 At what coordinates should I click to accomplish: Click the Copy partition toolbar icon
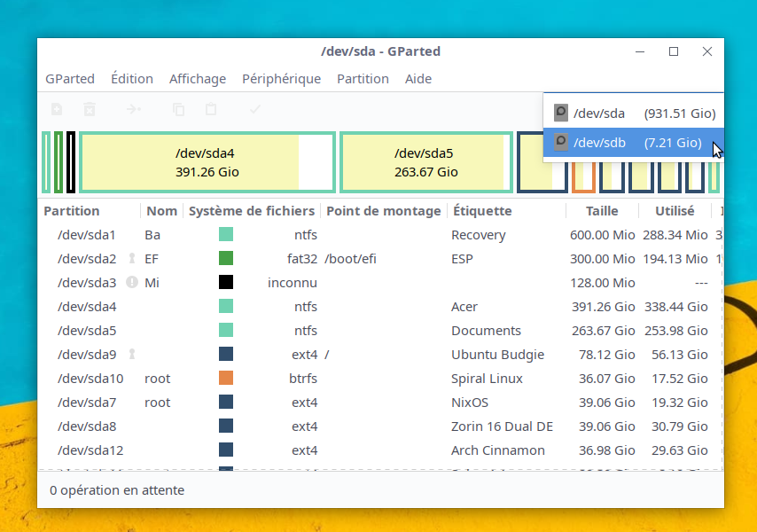point(179,109)
